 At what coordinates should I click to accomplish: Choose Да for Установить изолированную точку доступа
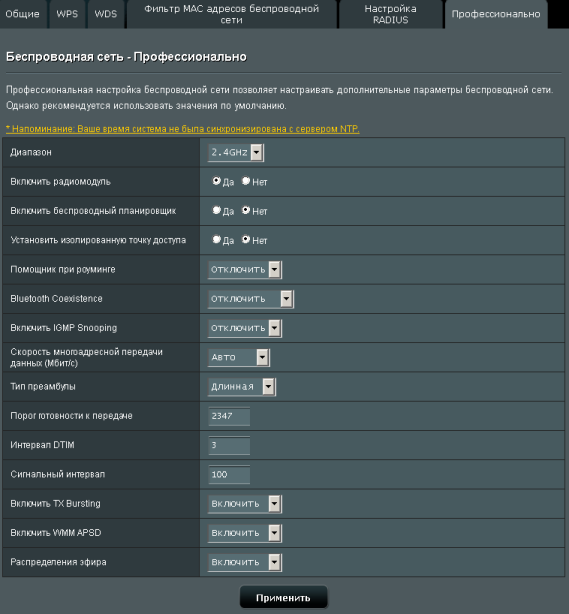(216, 239)
